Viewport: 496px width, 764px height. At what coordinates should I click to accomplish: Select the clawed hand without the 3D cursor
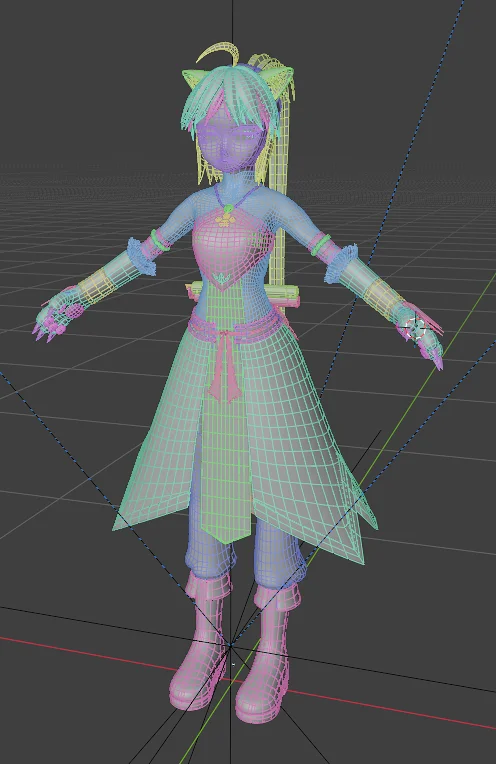(58, 317)
